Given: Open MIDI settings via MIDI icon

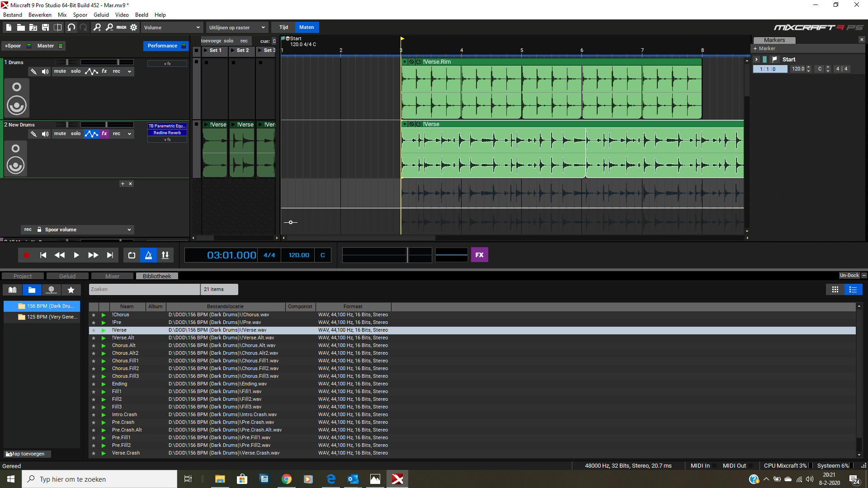Looking at the screenshot, I should [122, 28].
